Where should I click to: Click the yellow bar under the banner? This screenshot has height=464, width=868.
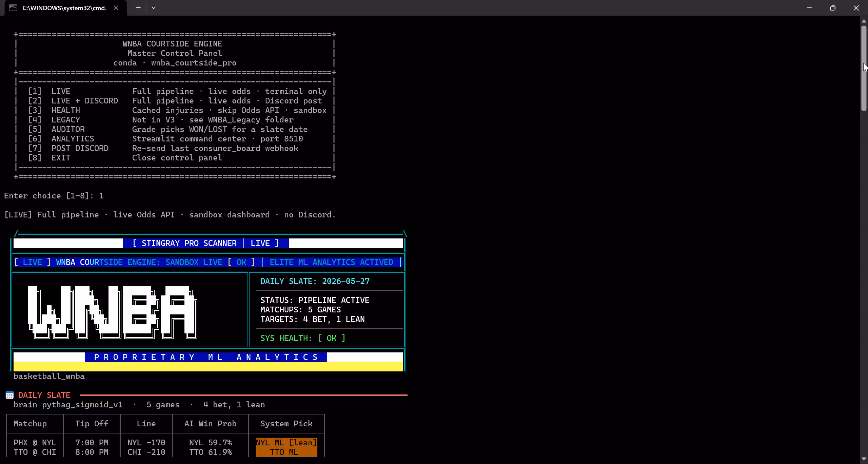point(208,367)
